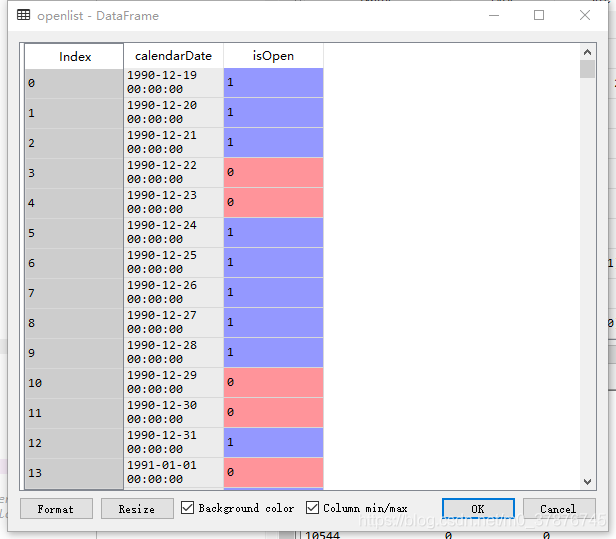Click red isOpen cell for 1990-12-22
This screenshot has height=539, width=616.
pos(273,172)
